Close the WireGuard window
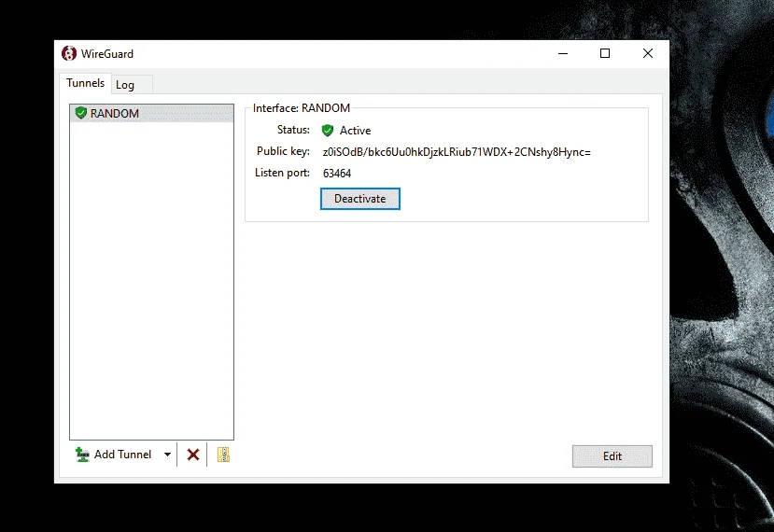The width and height of the screenshot is (774, 532). (648, 53)
